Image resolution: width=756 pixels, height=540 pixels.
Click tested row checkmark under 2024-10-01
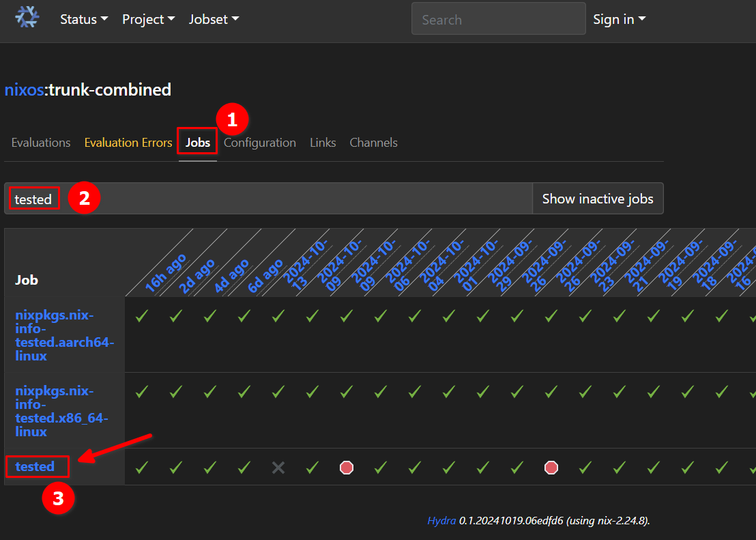450,467
